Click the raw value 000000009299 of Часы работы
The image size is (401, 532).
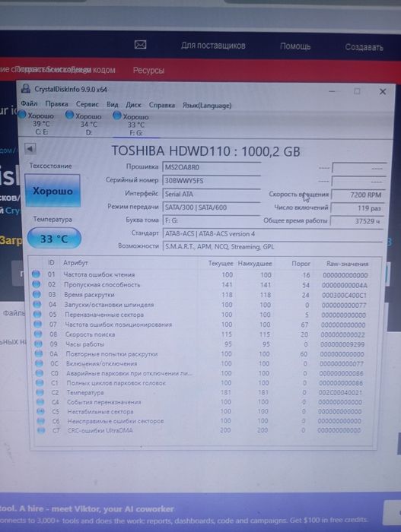coord(342,344)
